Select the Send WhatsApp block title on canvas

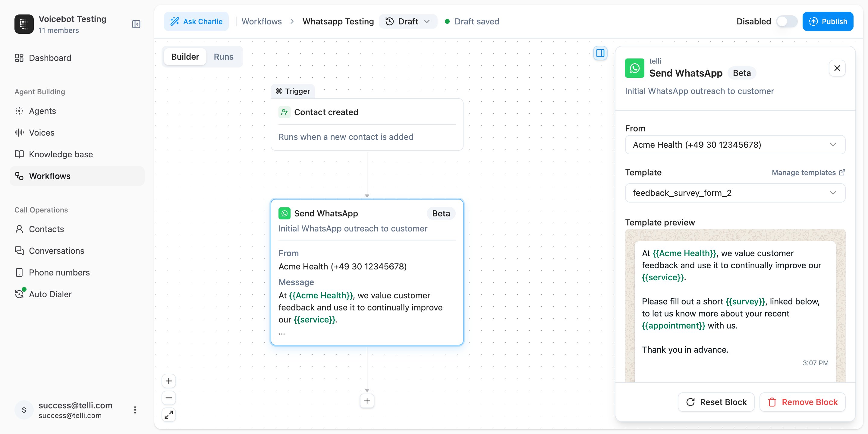coord(326,213)
